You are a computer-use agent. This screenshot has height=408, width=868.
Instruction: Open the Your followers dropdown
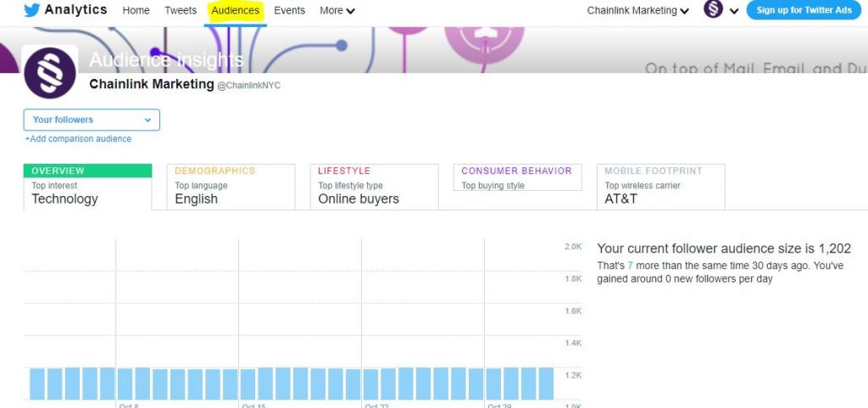(x=92, y=120)
